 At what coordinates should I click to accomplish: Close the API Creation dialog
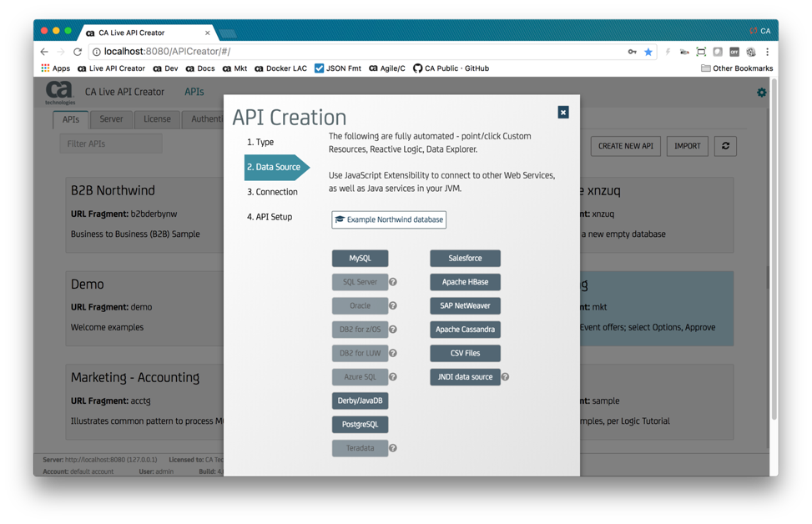(563, 113)
